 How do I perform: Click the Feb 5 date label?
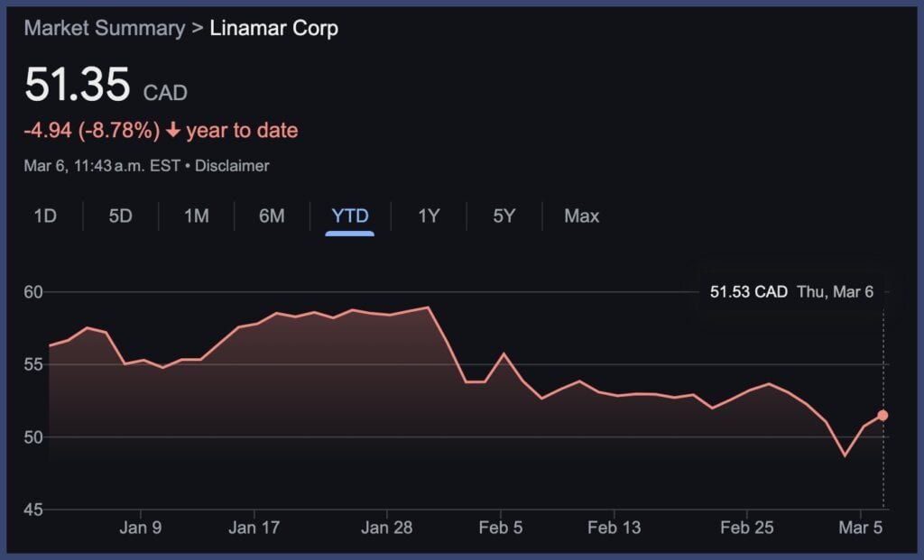click(500, 528)
